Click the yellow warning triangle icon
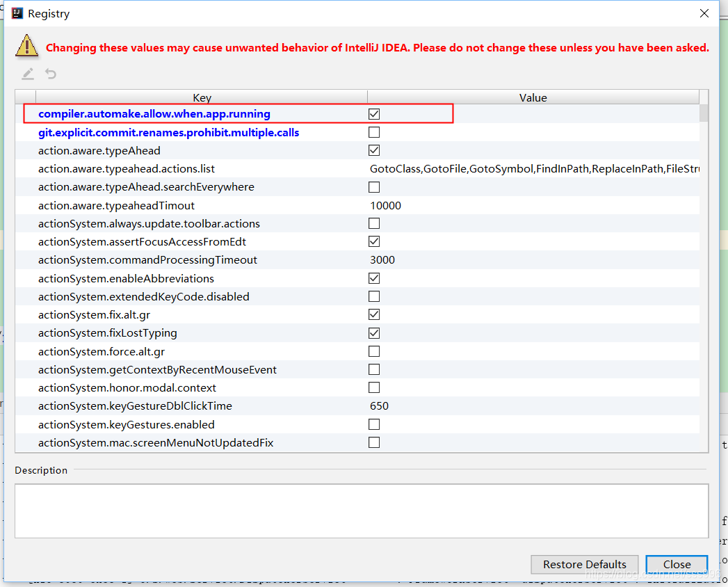This screenshot has height=587, width=728. point(26,46)
